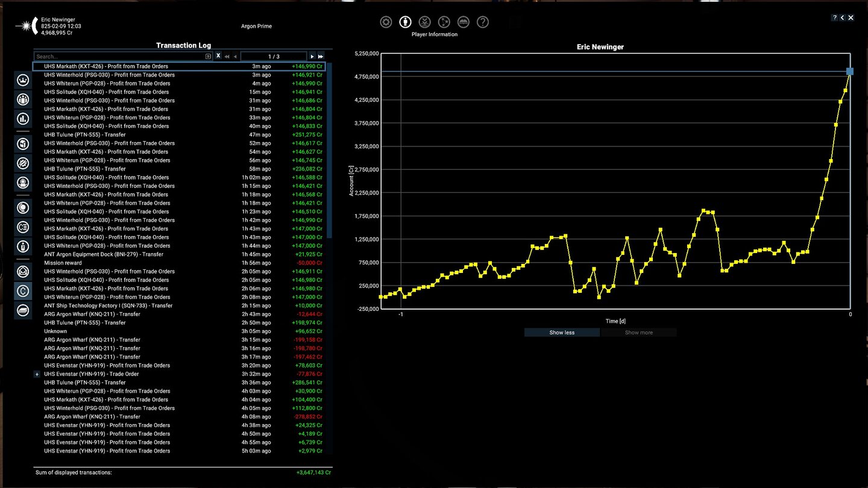Click the page indicator '1 / 3' box

click(x=274, y=56)
